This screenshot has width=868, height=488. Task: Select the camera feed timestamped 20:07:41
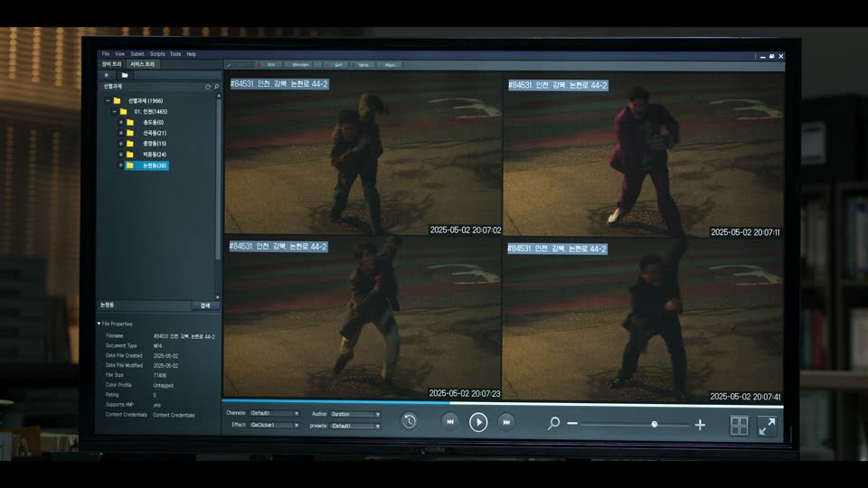point(643,319)
